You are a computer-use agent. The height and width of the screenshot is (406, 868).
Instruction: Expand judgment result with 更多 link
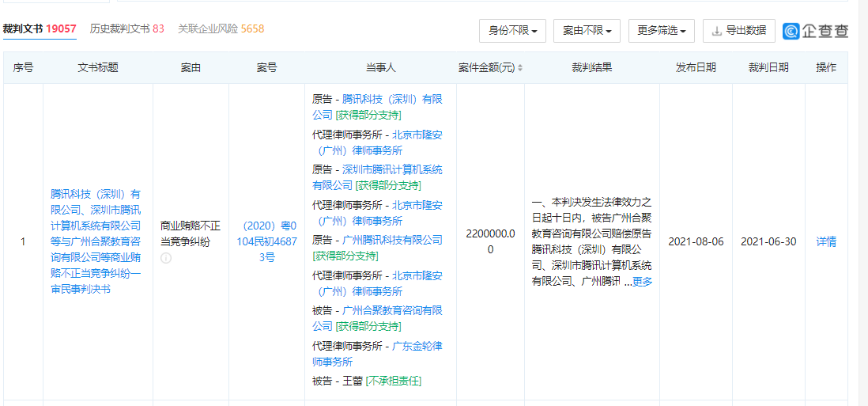642,282
